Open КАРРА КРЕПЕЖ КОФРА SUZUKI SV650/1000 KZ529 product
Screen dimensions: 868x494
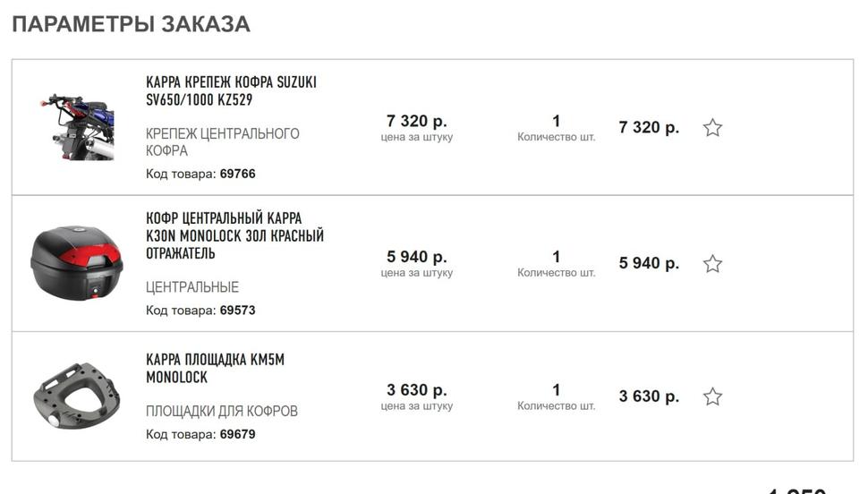coord(232,90)
